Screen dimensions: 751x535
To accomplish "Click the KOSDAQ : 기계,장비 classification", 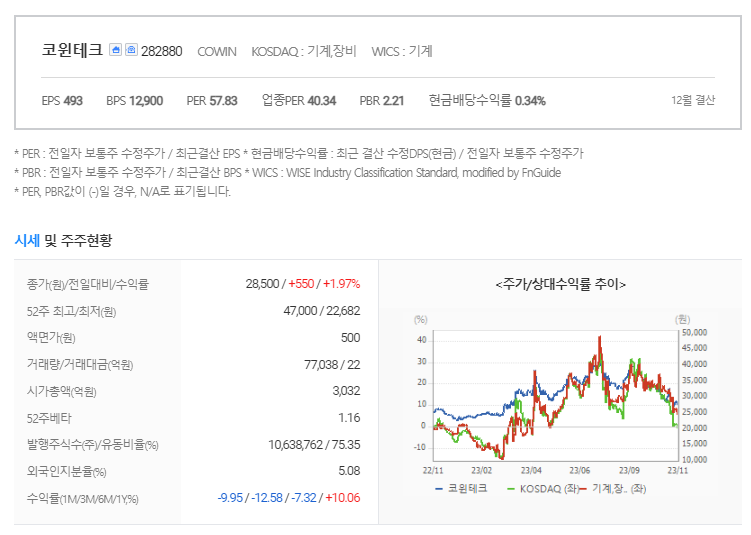I will (x=304, y=51).
